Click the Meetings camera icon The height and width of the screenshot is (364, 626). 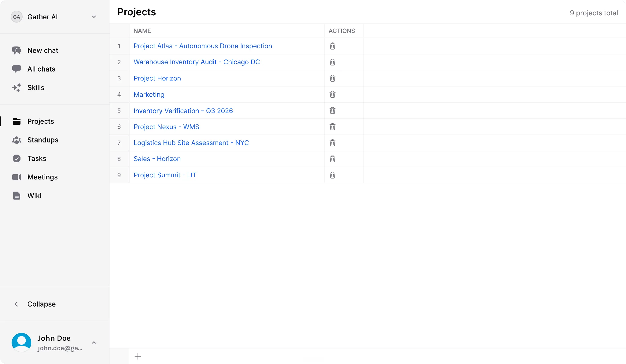(17, 177)
